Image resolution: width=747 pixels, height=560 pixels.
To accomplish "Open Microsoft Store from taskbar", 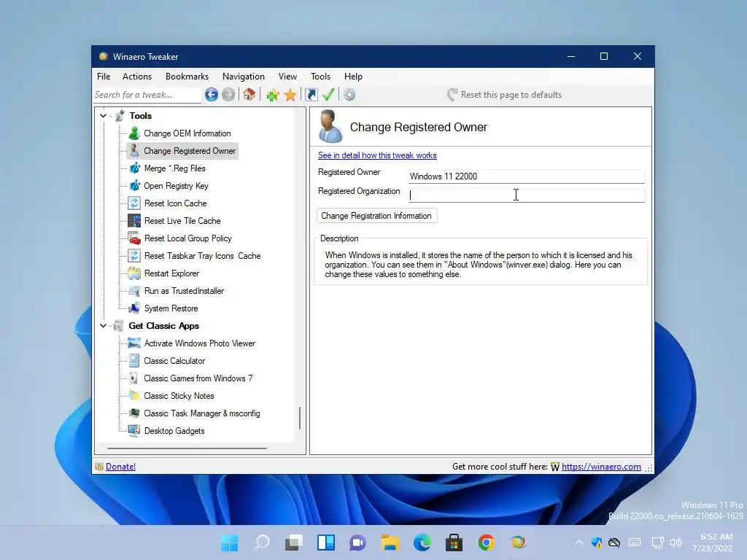I will (454, 542).
